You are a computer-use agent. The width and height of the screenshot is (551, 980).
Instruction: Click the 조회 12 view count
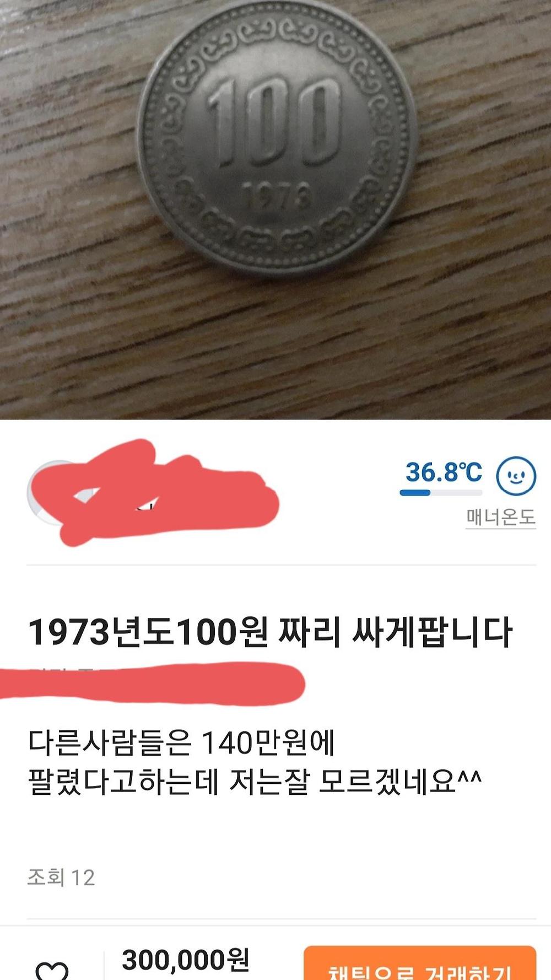(61, 877)
